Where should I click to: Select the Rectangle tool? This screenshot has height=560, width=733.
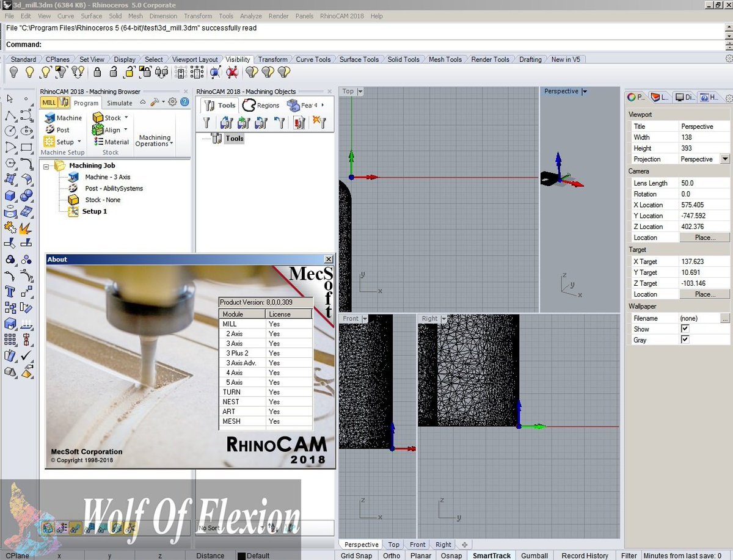tap(26, 147)
